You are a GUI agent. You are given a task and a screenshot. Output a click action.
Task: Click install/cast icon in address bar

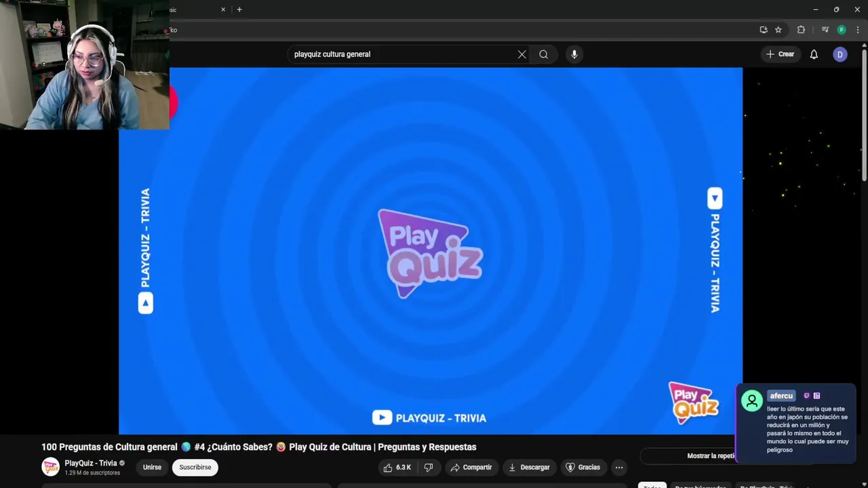coord(764,30)
